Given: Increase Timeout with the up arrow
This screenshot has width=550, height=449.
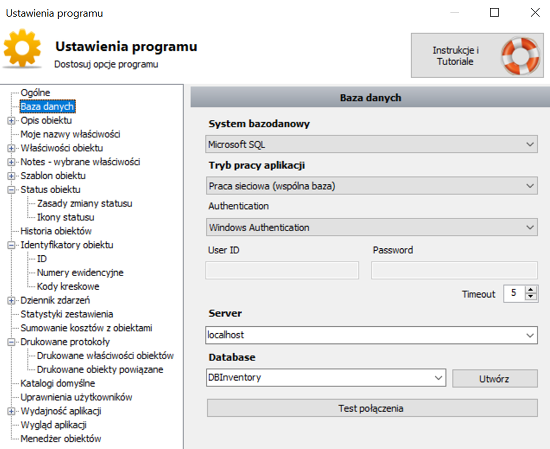Looking at the screenshot, I should point(531,290).
